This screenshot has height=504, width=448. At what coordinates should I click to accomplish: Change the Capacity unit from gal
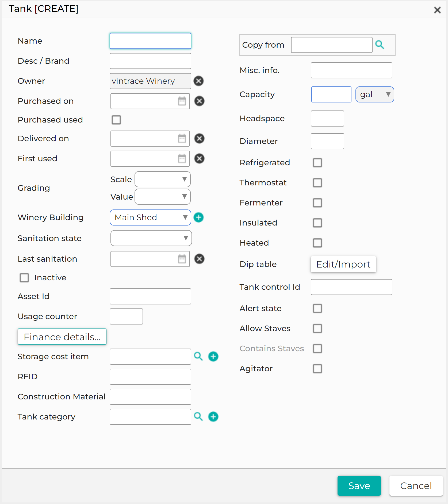tap(375, 94)
